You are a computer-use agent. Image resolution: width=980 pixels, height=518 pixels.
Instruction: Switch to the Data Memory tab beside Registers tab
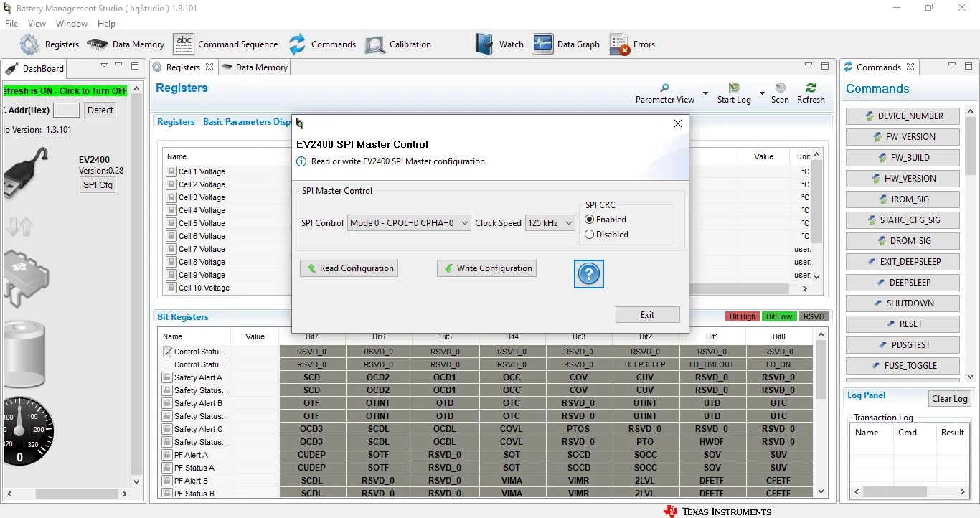pos(255,67)
